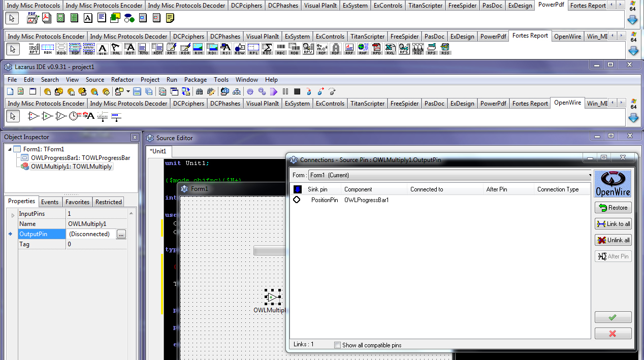Select the RPT report component icon

pyautogui.click(x=34, y=49)
